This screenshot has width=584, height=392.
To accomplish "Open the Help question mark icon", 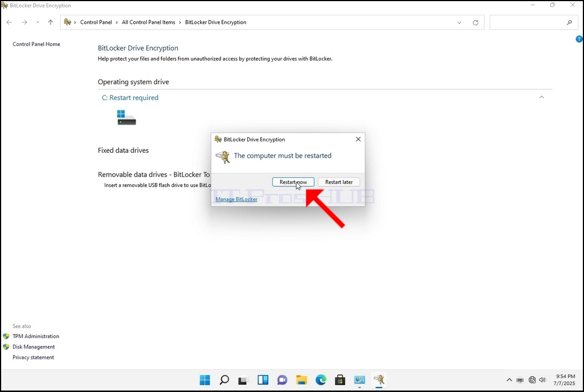I will point(579,39).
